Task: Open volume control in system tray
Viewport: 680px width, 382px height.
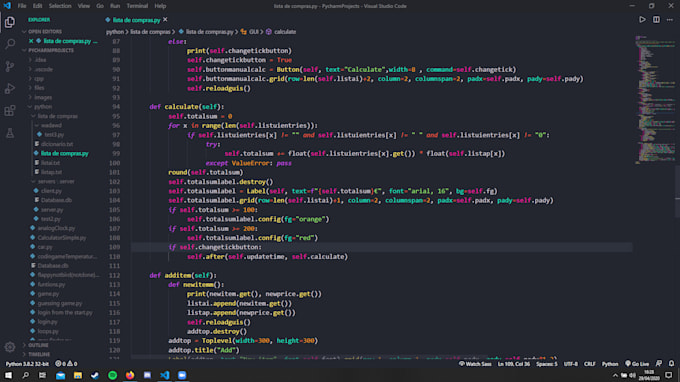Action: click(x=632, y=375)
